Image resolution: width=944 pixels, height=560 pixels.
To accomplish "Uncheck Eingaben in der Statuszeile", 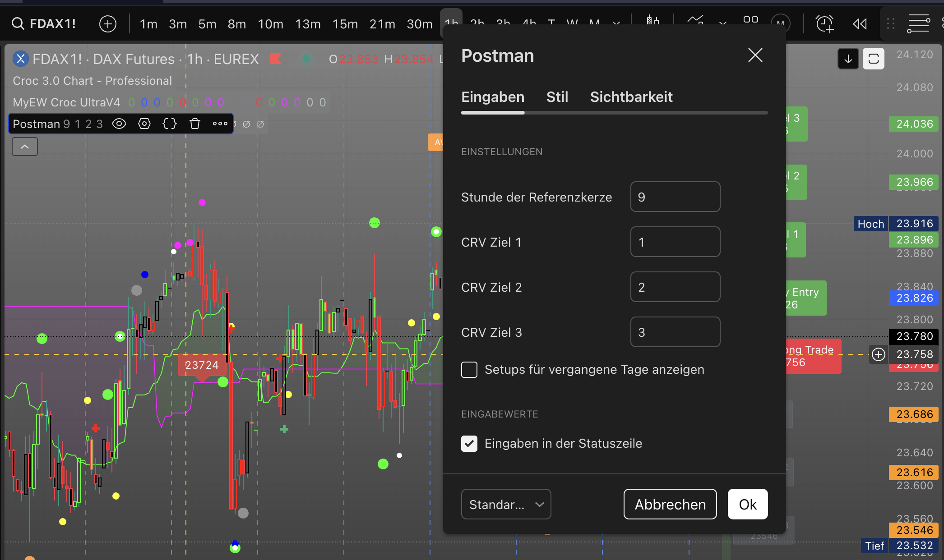I will click(x=469, y=444).
